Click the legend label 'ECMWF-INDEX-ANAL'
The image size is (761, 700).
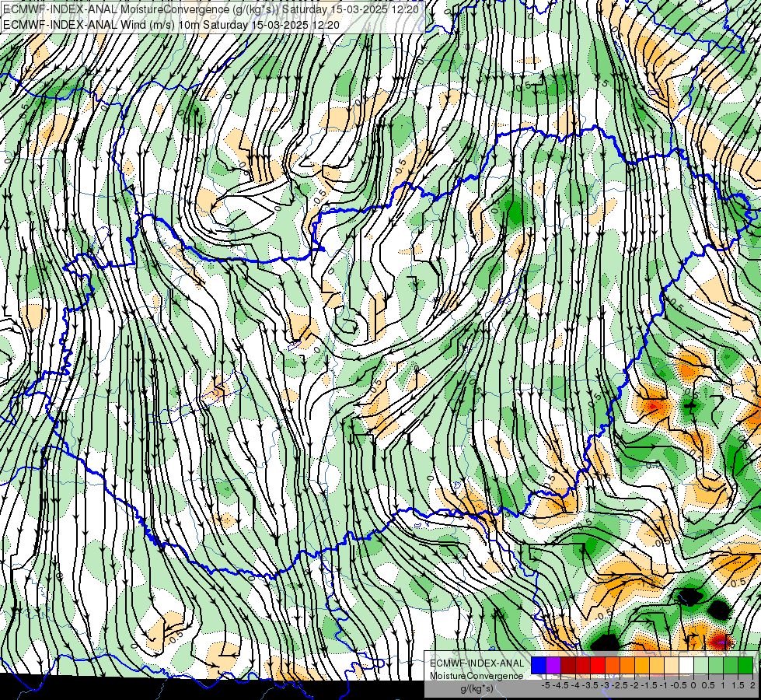477,663
